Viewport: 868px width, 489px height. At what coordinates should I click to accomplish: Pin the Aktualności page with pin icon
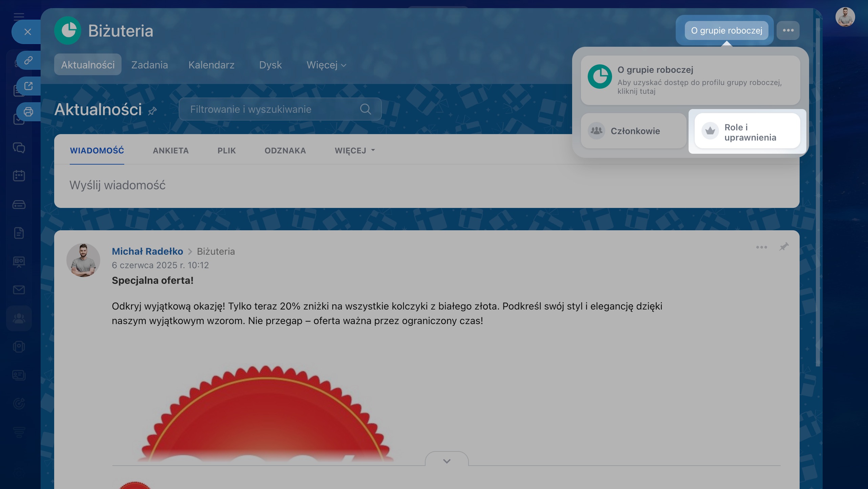coord(152,111)
